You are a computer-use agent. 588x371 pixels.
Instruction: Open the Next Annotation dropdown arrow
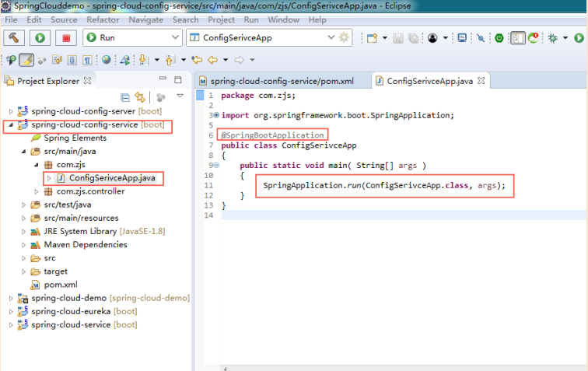point(157,60)
